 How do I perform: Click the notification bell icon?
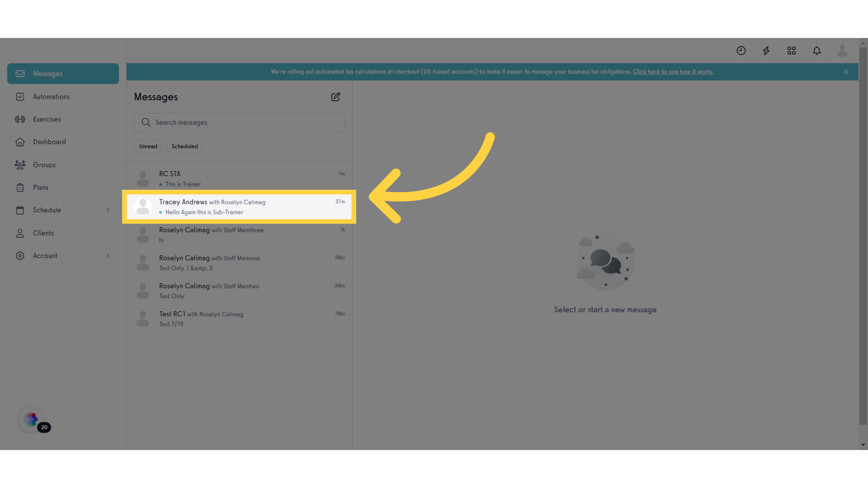pyautogui.click(x=817, y=51)
